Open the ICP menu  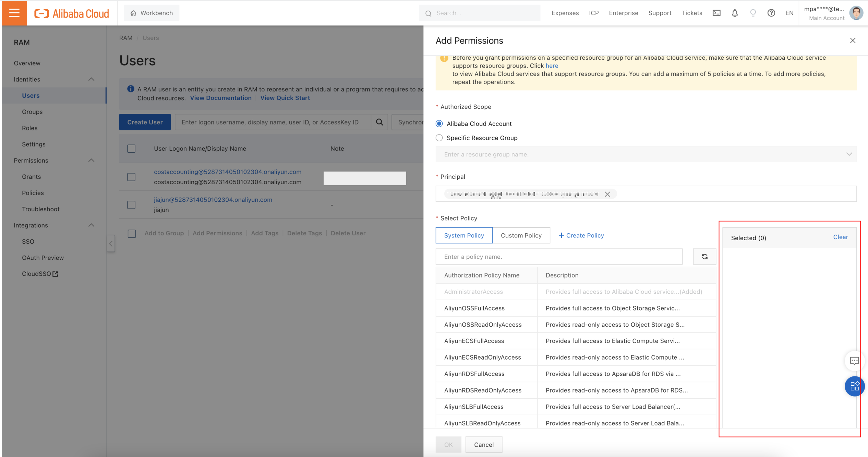(x=594, y=13)
